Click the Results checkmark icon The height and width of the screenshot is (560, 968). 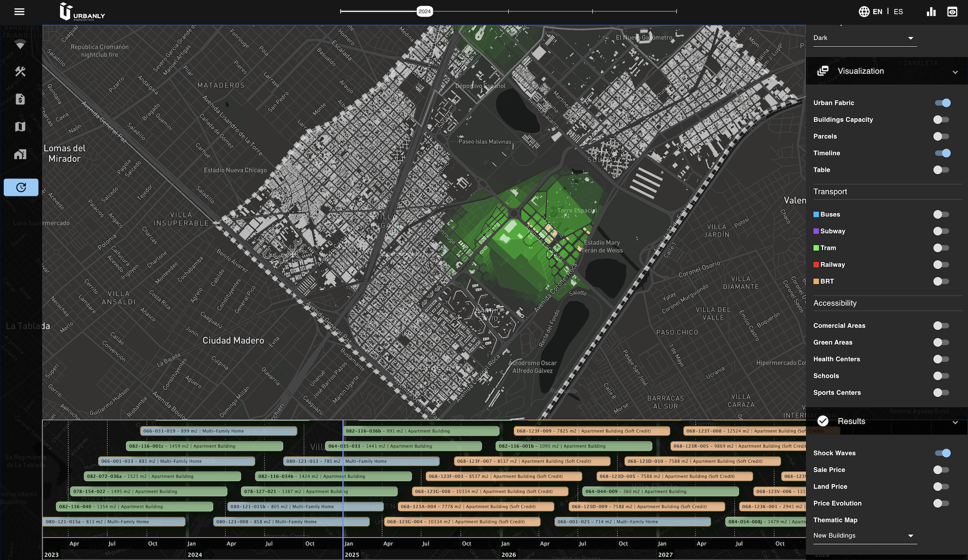coord(823,421)
